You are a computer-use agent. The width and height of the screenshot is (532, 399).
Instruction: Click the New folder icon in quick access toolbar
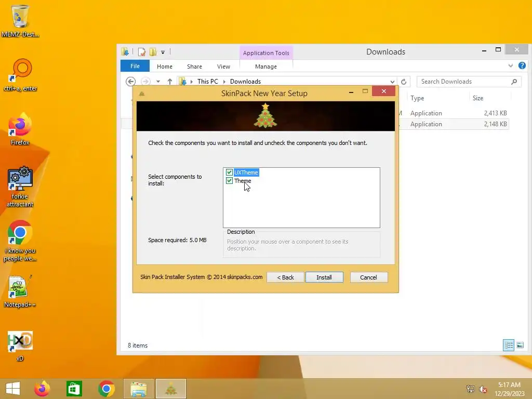coord(153,52)
